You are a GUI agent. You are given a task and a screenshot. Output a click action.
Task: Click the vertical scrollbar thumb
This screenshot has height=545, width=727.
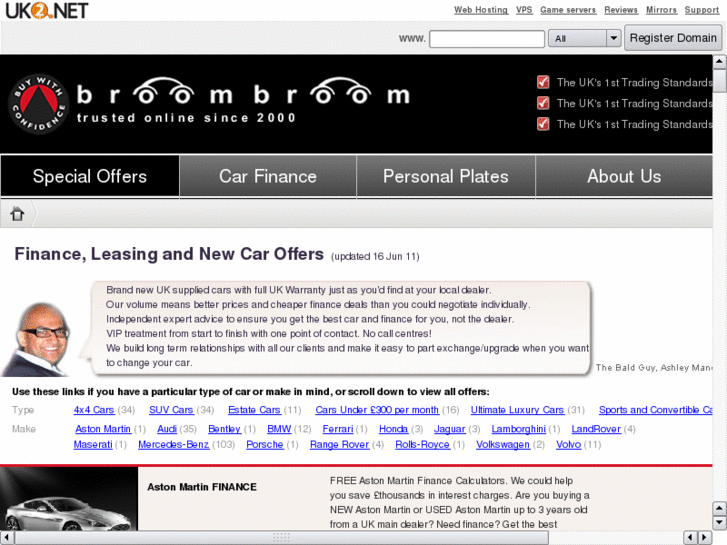(x=719, y=80)
